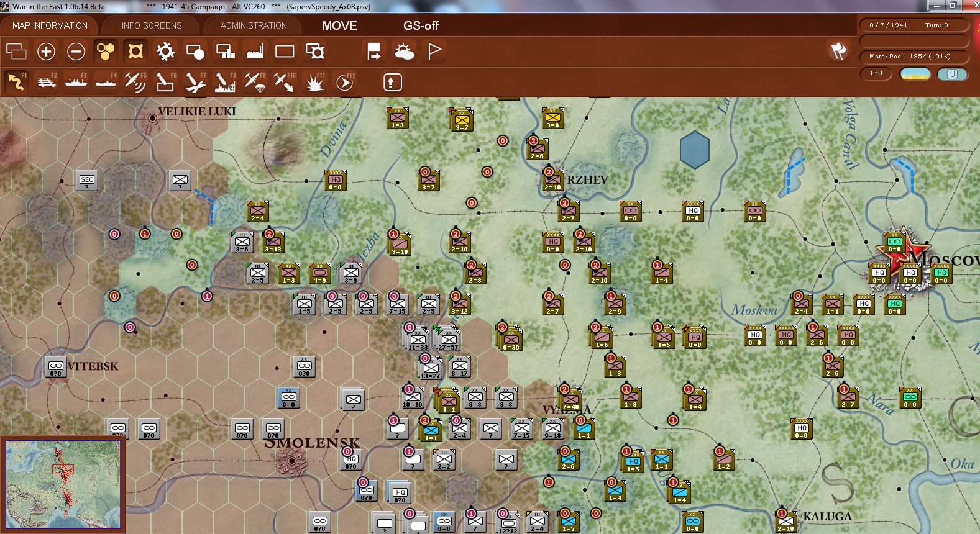
Task: Click the flag with arrow icon
Action: (x=374, y=51)
